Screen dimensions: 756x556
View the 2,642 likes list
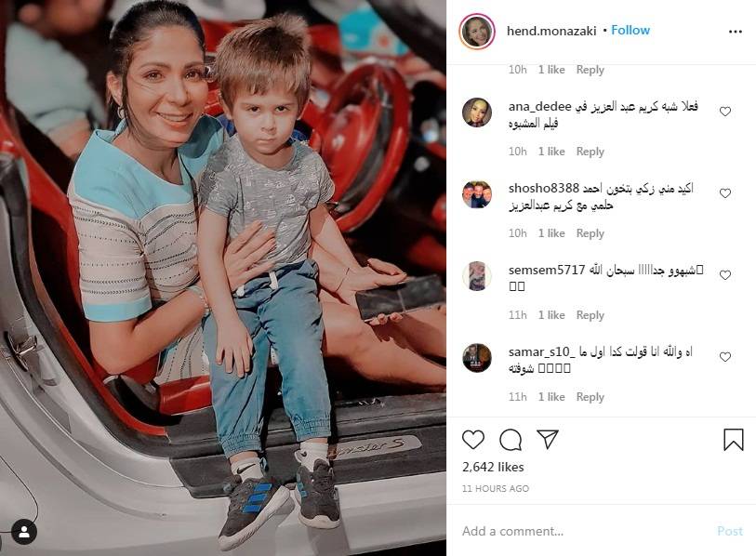[493, 467]
